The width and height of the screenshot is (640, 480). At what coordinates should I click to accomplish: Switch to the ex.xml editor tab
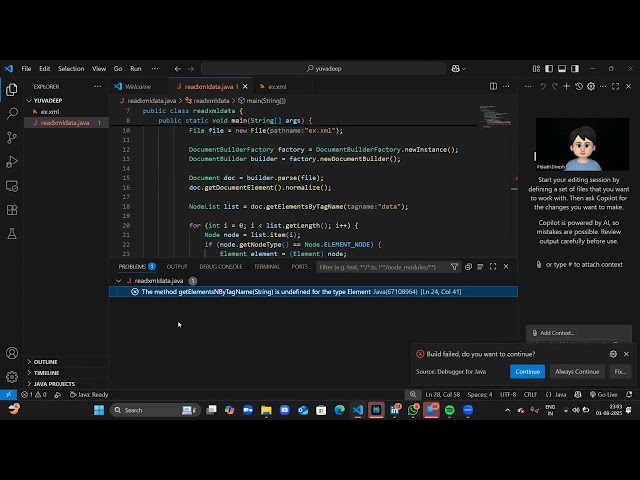[278, 87]
